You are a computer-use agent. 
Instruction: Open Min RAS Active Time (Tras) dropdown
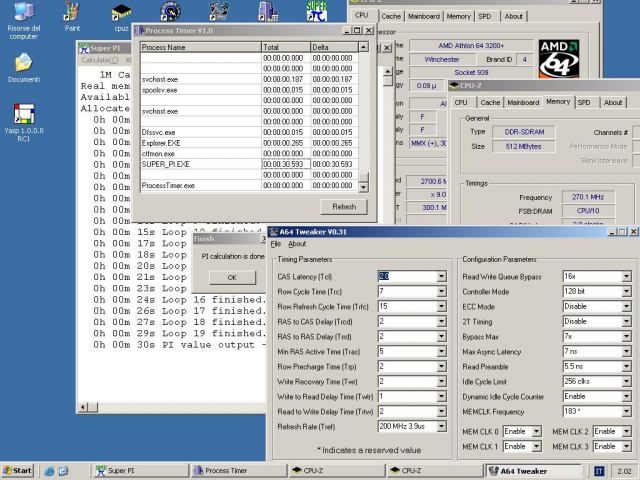point(441,352)
